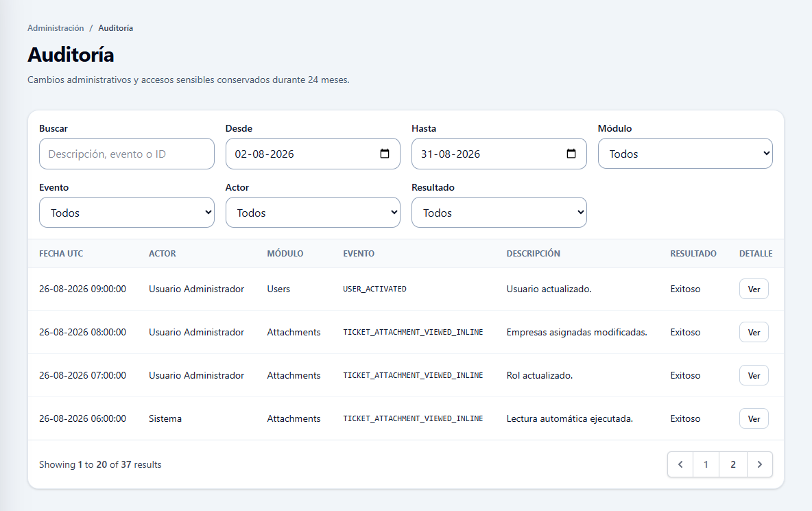Go to previous page with left chevron
This screenshot has height=511, width=812.
coord(680,464)
